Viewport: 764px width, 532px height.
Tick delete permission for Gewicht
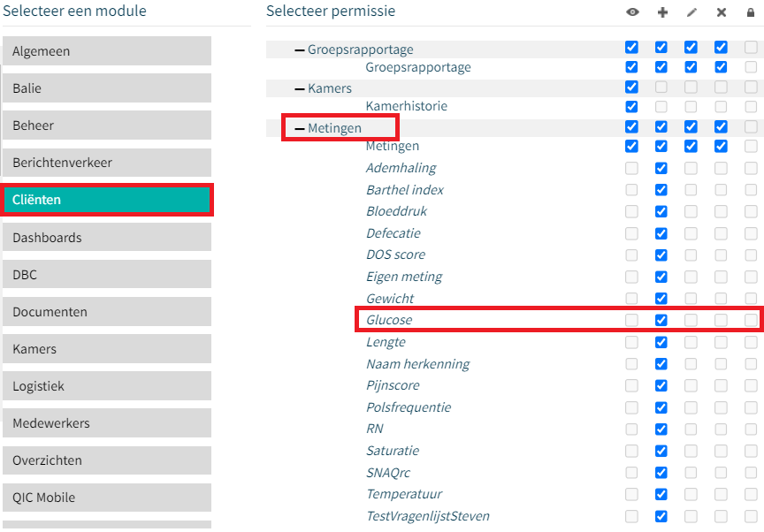click(721, 298)
